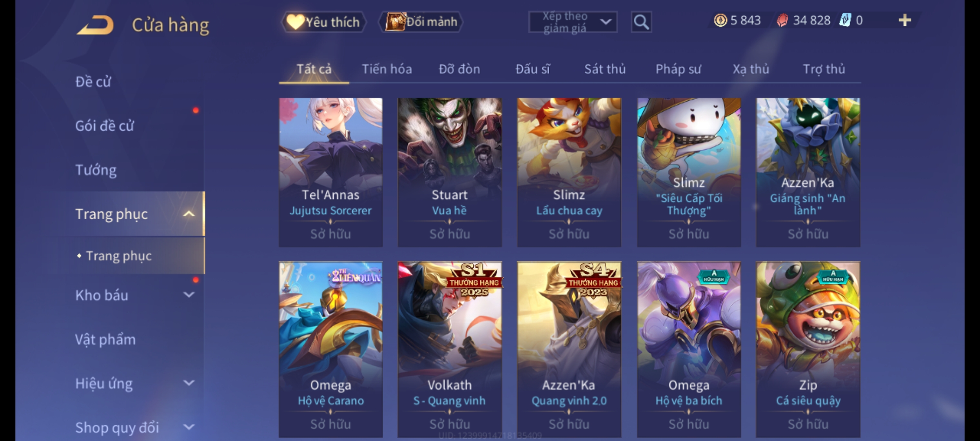Tap the plus icon to add currency
This screenshot has width=980, height=441.
tap(905, 20)
